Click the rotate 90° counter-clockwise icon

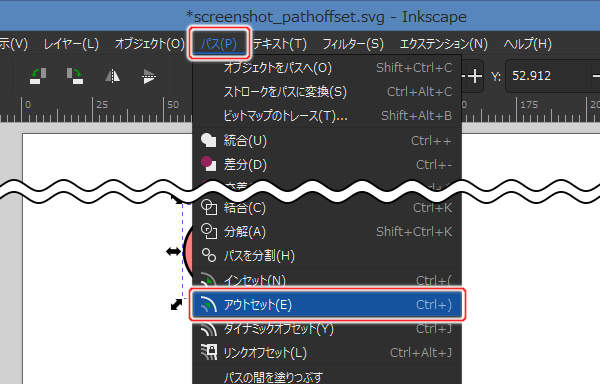click(x=38, y=76)
